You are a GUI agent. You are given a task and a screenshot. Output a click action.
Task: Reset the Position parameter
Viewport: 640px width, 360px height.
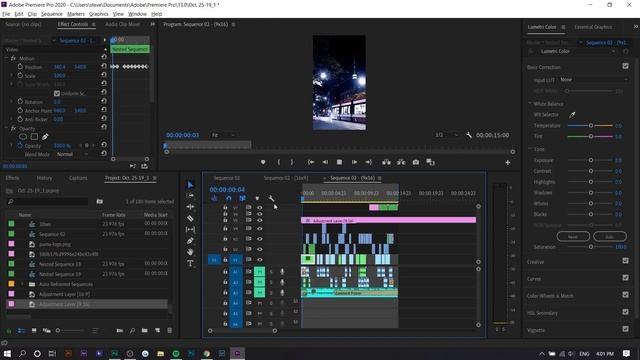pos(104,66)
